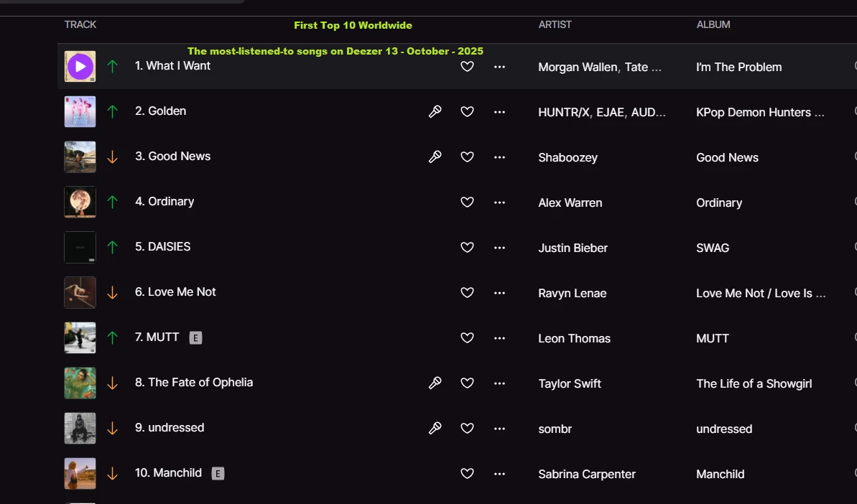
Task: Like the track DAISIES
Action: [467, 248]
